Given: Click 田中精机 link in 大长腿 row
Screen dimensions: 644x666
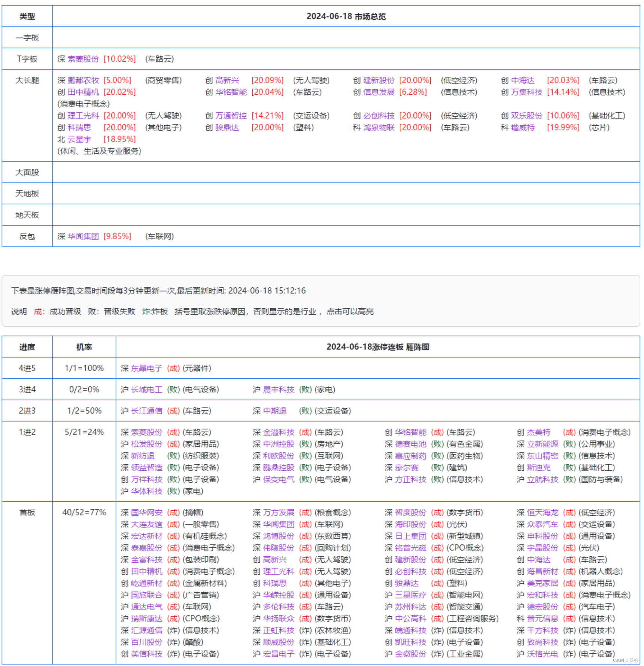Looking at the screenshot, I should point(83,92).
